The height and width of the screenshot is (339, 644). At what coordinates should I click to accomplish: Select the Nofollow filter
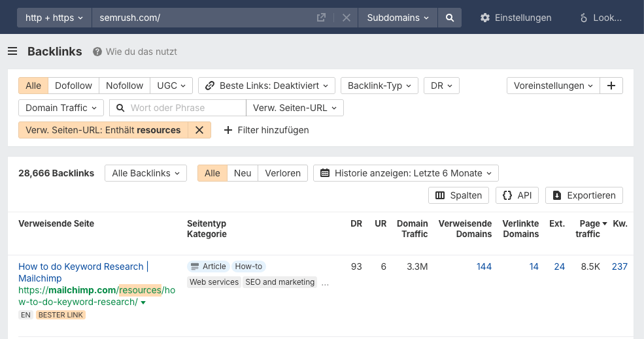(x=124, y=86)
